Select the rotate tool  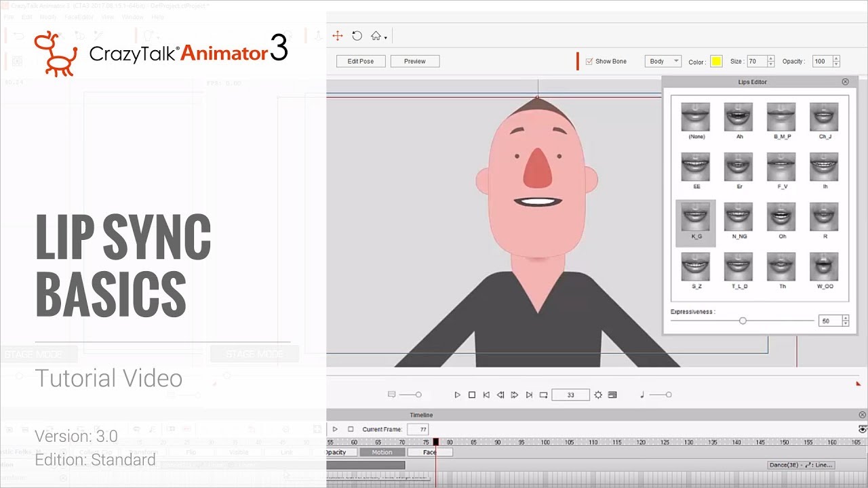click(357, 36)
